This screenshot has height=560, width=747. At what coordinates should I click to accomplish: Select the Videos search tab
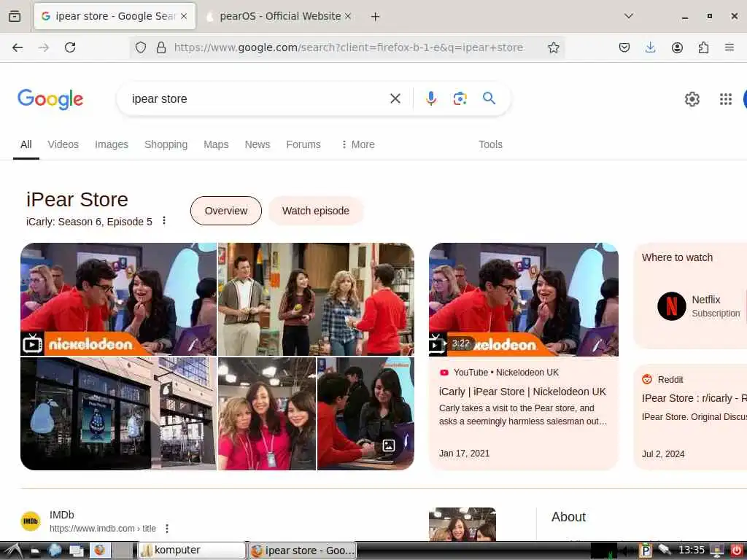click(63, 144)
